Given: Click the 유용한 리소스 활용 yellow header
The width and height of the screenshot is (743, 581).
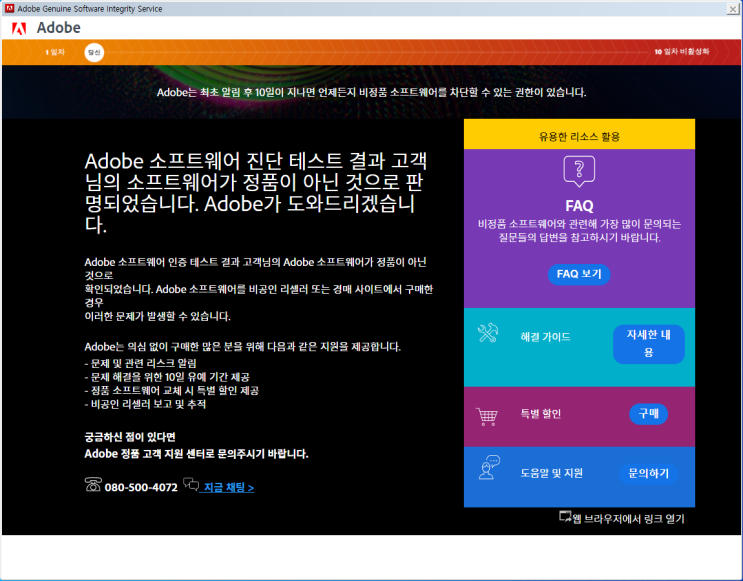Looking at the screenshot, I should (x=579, y=134).
